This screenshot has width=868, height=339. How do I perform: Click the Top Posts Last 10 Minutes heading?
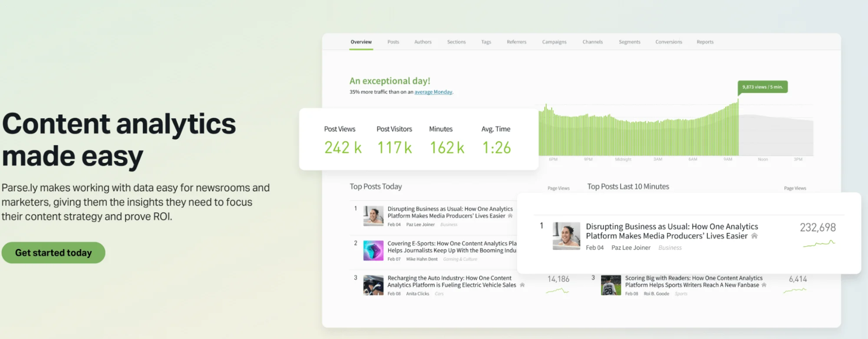628,186
